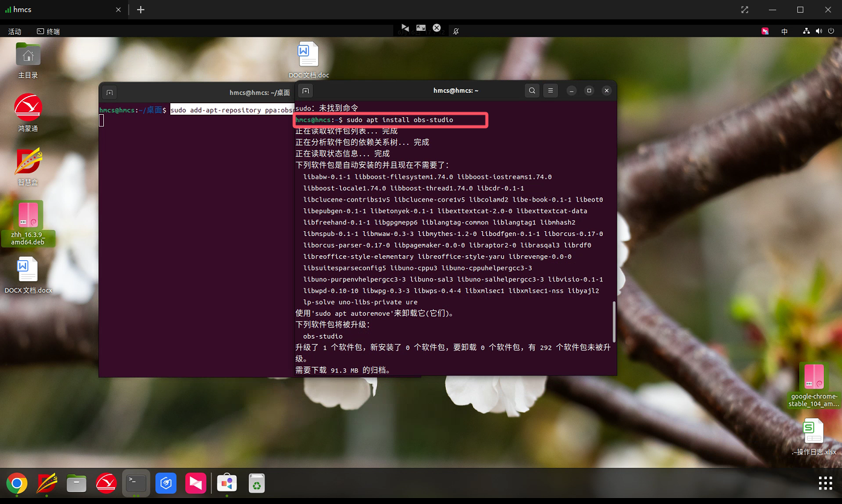
Task: Open the 活动 activities overview
Action: [14, 31]
